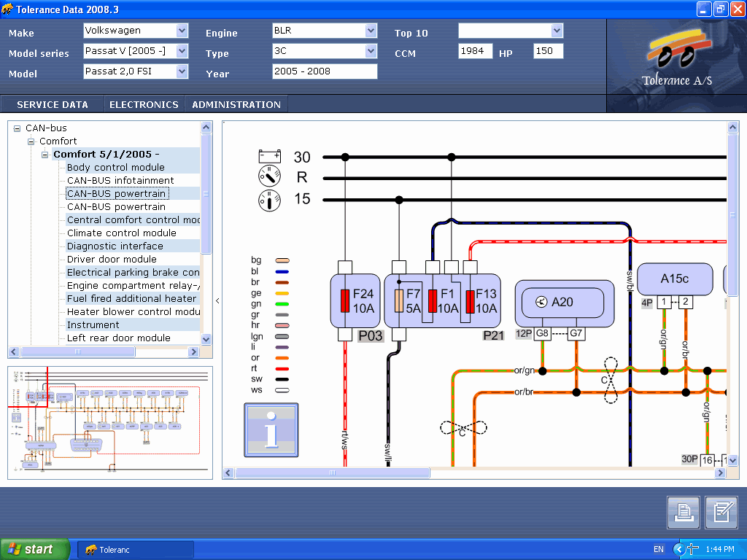Click the HP field showing 150
The height and width of the screenshot is (560, 747).
coord(549,51)
